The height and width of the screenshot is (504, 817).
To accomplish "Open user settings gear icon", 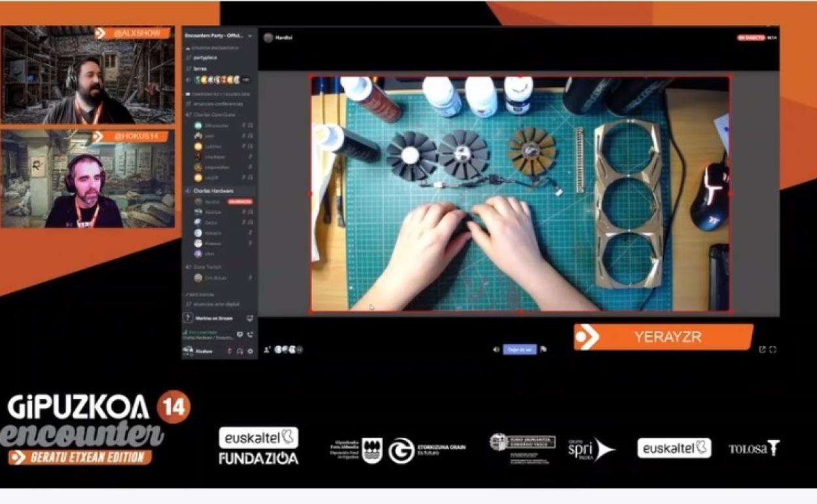I will [250, 351].
